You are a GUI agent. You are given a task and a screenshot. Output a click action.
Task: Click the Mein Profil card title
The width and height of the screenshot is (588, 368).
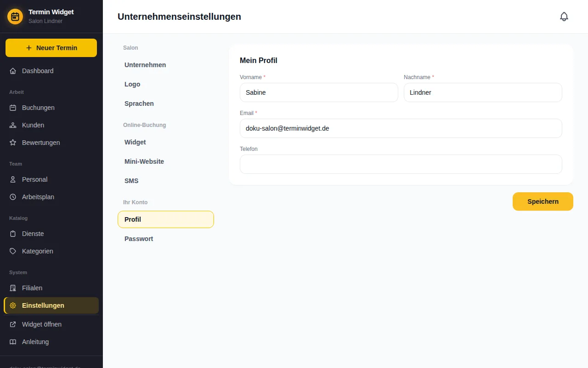point(259,60)
